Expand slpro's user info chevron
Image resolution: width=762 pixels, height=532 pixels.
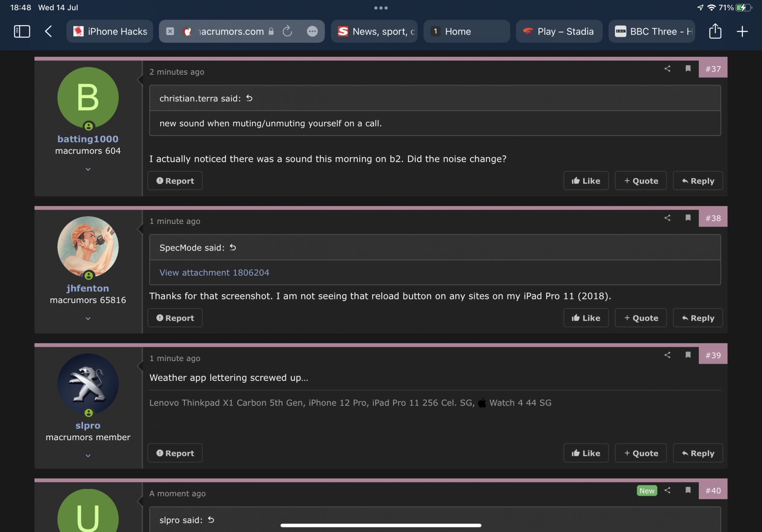[88, 455]
